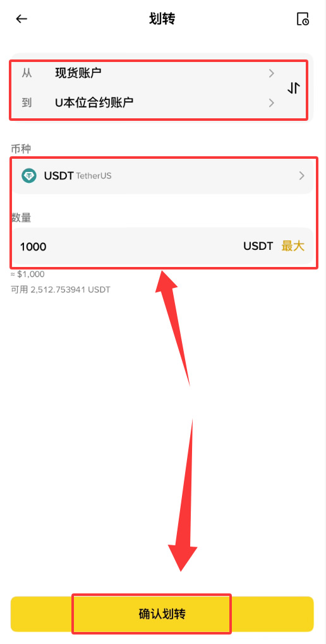Tap the USDT Tether coin logo
Image resolution: width=326 pixels, height=644 pixels.
(28, 176)
